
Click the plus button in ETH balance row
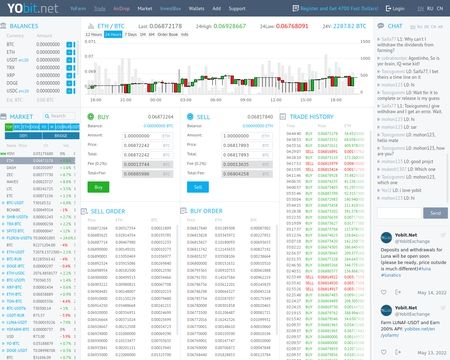[69, 52]
